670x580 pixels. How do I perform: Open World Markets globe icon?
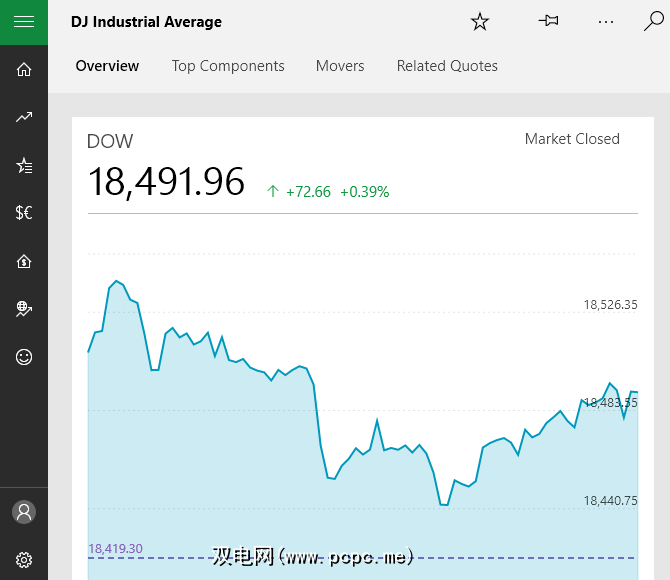click(24, 309)
